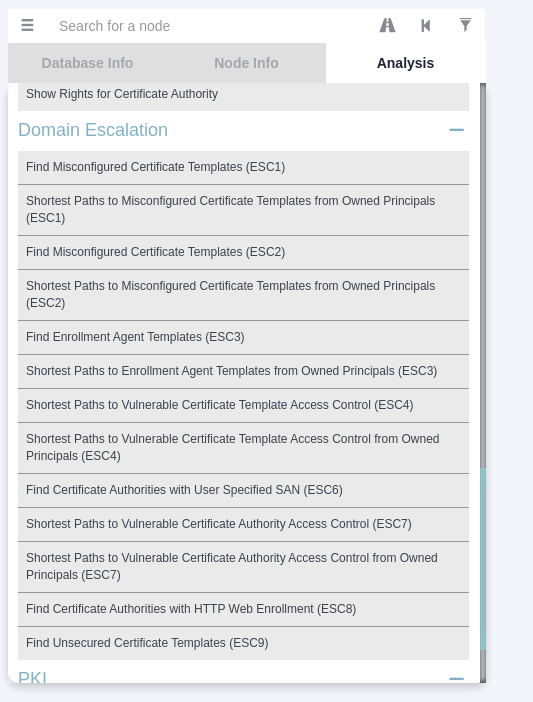Select the Analysis tab

(x=405, y=63)
